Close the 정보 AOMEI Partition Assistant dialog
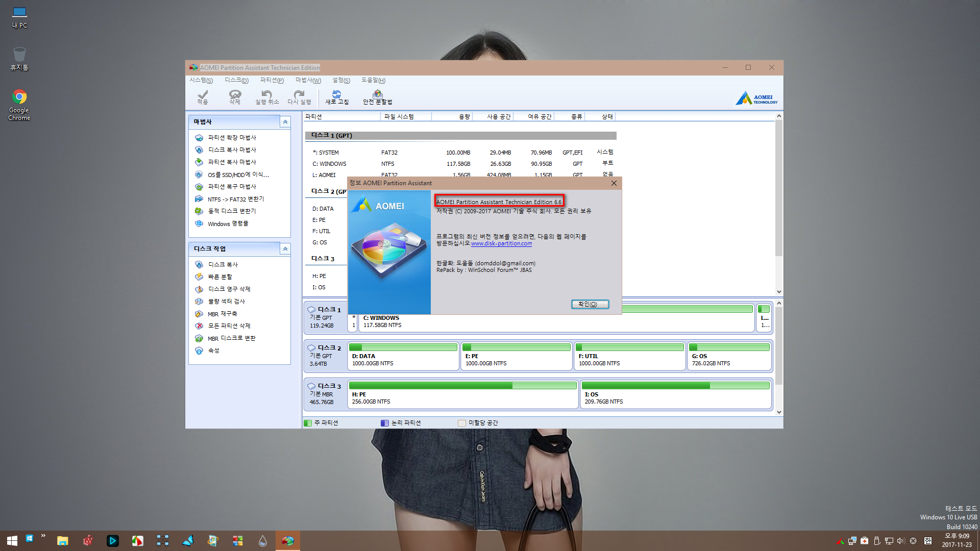Viewport: 980px width, 551px height. (614, 183)
